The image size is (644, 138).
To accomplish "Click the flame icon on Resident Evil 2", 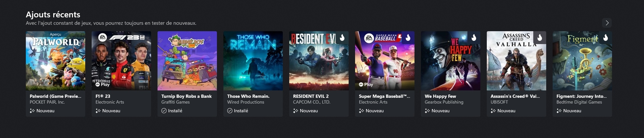I will click(342, 38).
